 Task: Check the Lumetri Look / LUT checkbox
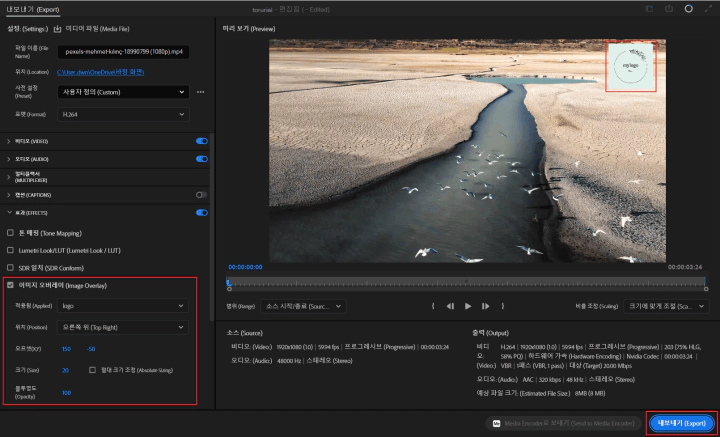10,250
